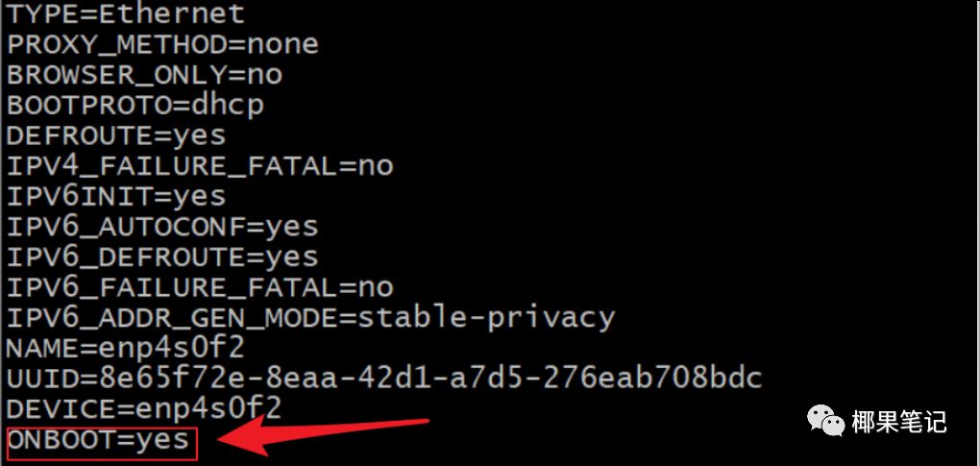Click the 椰果笔记 watermark text
The image size is (980, 466).
[900, 421]
